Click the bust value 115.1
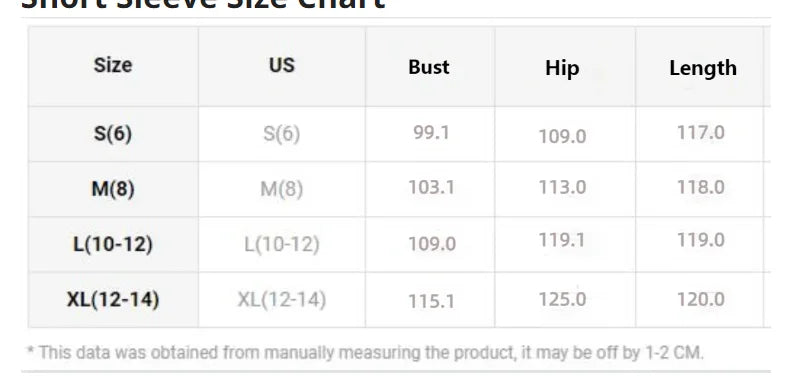Screen dimensions: 809x376 [x=431, y=301]
